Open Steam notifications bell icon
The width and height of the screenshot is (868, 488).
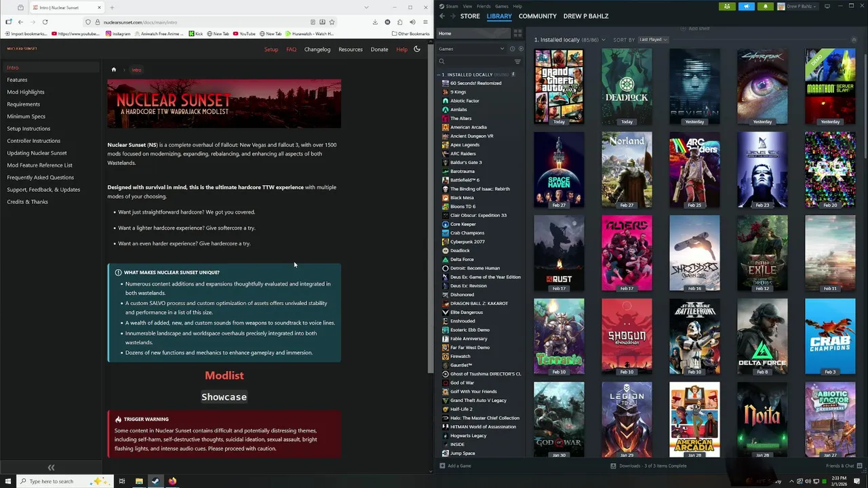pos(765,6)
